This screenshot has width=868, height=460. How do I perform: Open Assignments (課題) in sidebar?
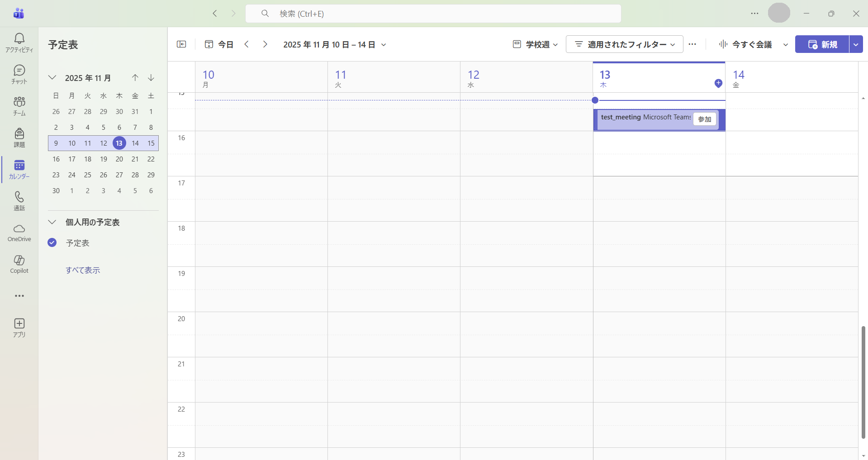(19, 138)
